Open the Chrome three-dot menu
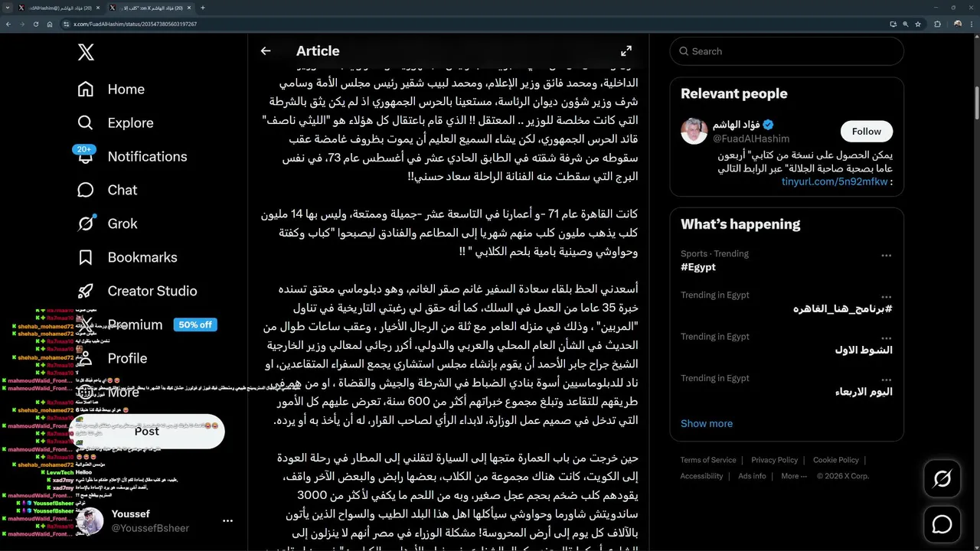The width and height of the screenshot is (980, 551). (971, 24)
